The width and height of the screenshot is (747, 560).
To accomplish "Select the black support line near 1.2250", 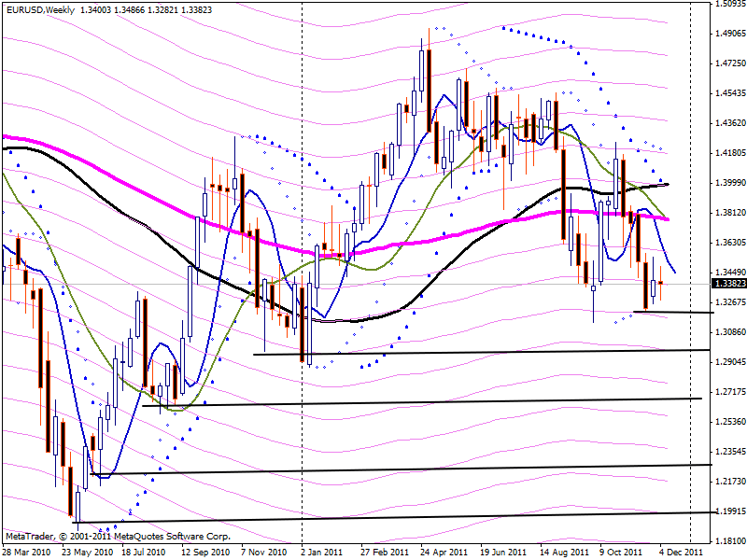I will coord(401,469).
